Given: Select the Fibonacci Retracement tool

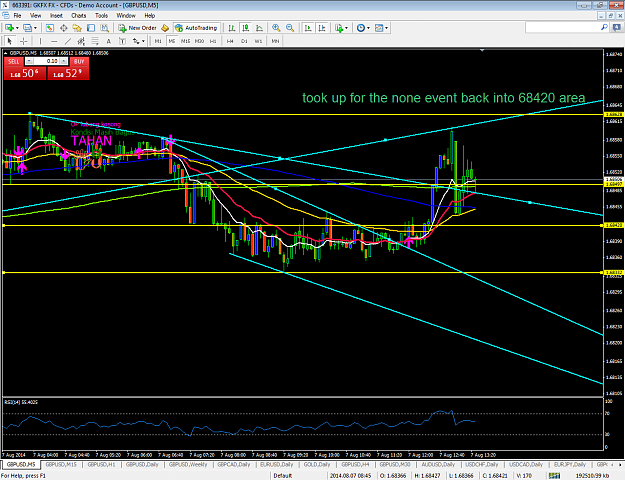Looking at the screenshot, I should coord(95,41).
